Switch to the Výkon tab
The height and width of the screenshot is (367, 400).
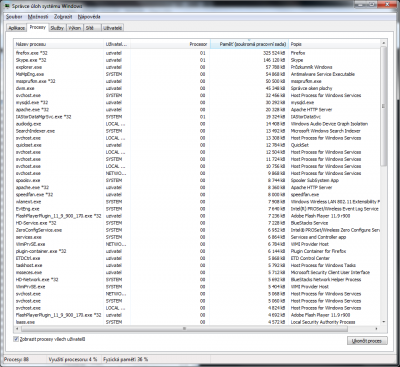tap(75, 28)
